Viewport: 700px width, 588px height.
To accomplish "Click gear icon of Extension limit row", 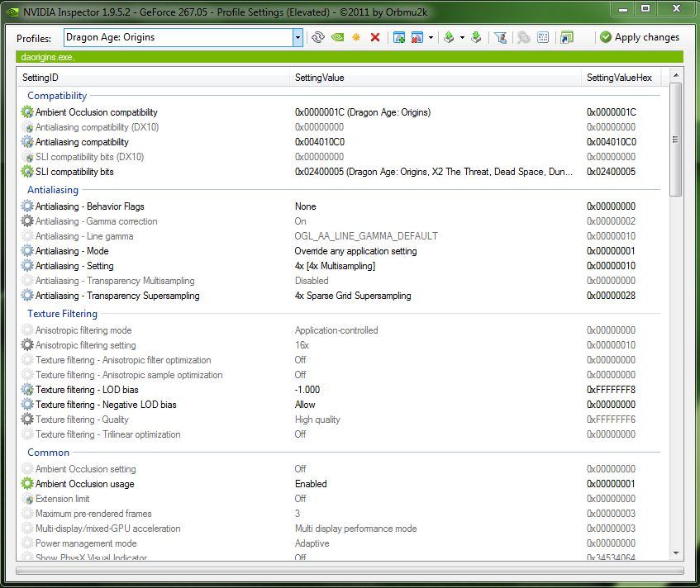I will point(27,499).
